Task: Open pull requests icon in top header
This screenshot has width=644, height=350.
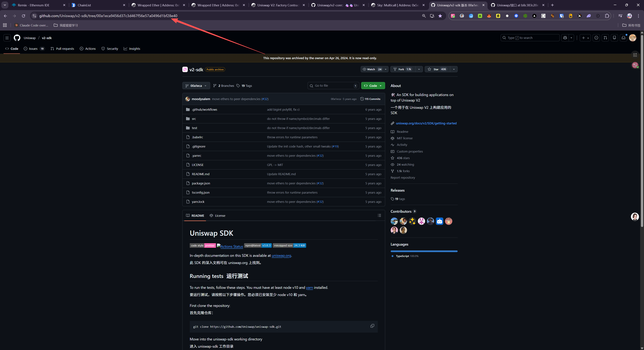Action: click(605, 38)
